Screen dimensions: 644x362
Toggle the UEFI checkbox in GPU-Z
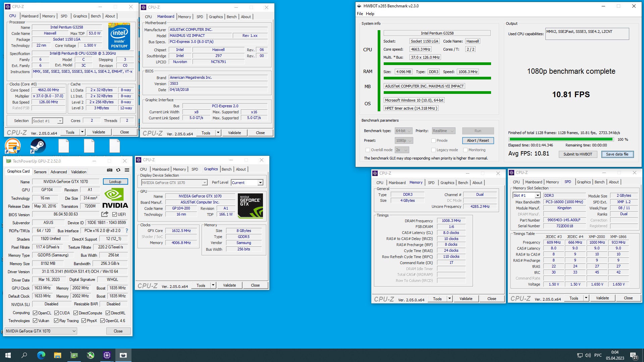pyautogui.click(x=115, y=215)
